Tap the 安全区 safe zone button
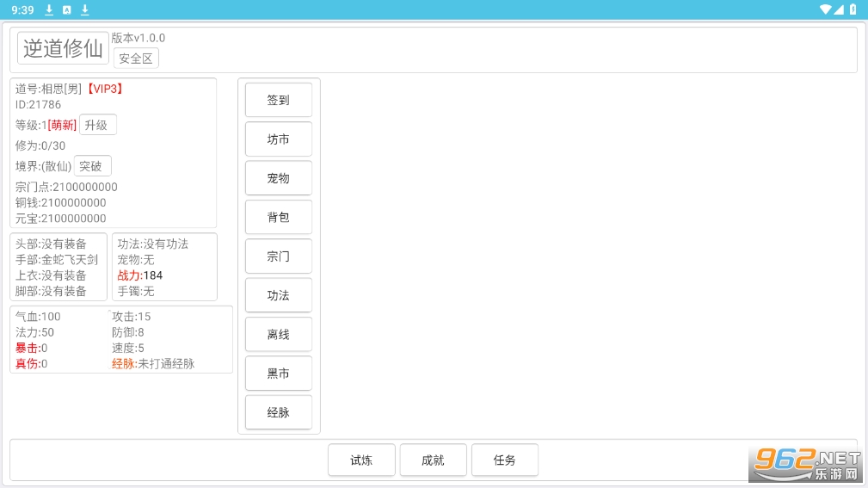This screenshot has height=488, width=868. pos(136,59)
